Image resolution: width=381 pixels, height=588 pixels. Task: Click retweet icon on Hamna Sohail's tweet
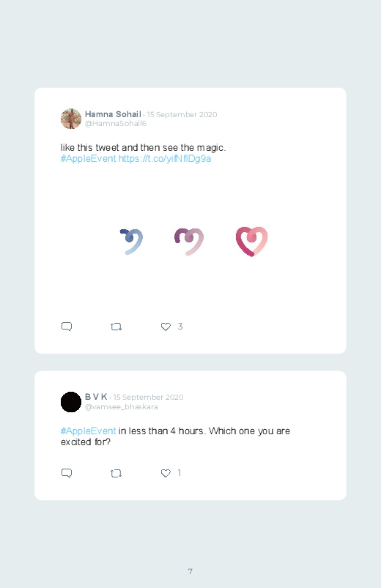pyautogui.click(x=116, y=327)
